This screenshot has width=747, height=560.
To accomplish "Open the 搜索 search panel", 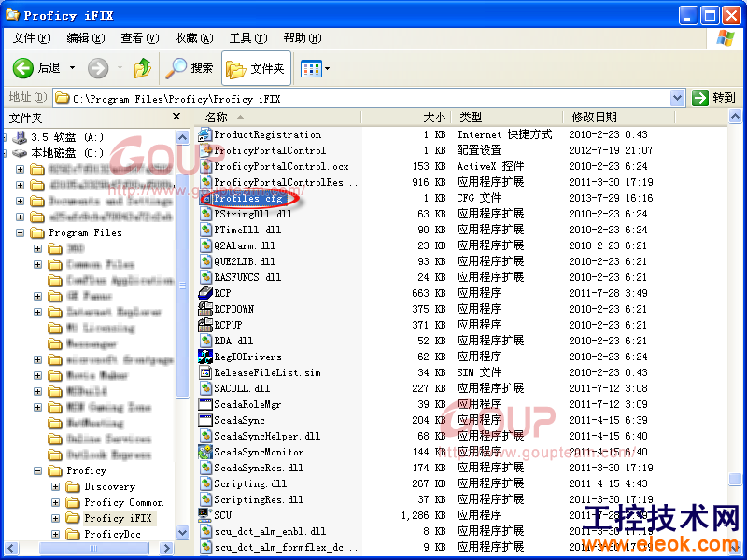I will 190,68.
